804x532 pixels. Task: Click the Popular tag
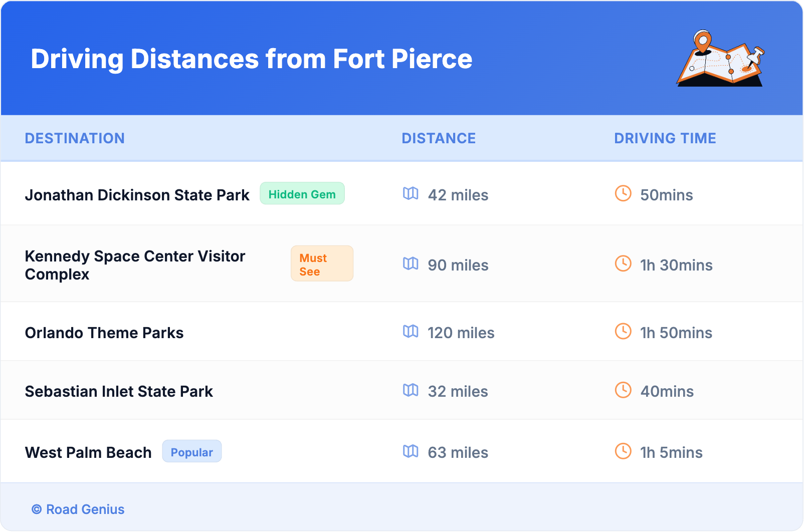coord(191,452)
